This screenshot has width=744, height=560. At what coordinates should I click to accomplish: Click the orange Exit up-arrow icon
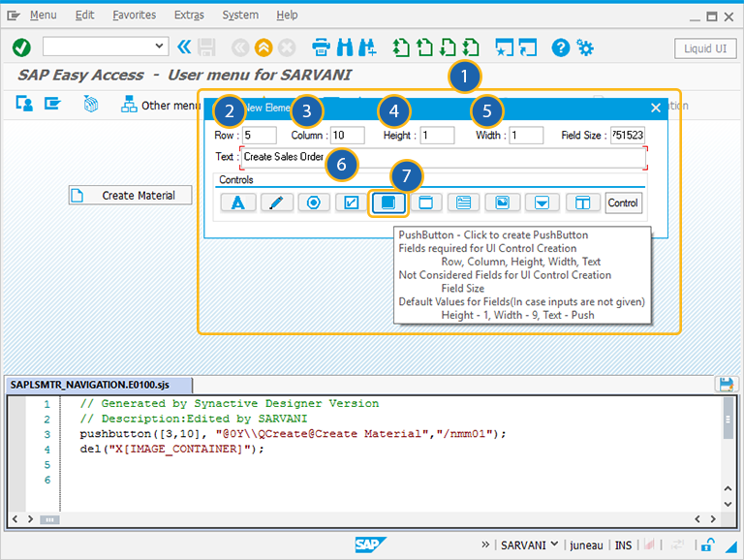click(x=263, y=47)
